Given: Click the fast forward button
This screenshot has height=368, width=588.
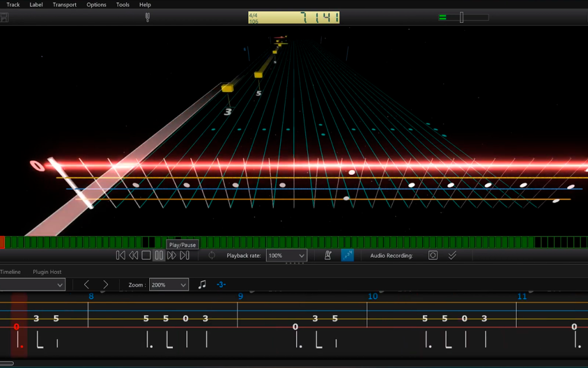Looking at the screenshot, I should pyautogui.click(x=172, y=255).
